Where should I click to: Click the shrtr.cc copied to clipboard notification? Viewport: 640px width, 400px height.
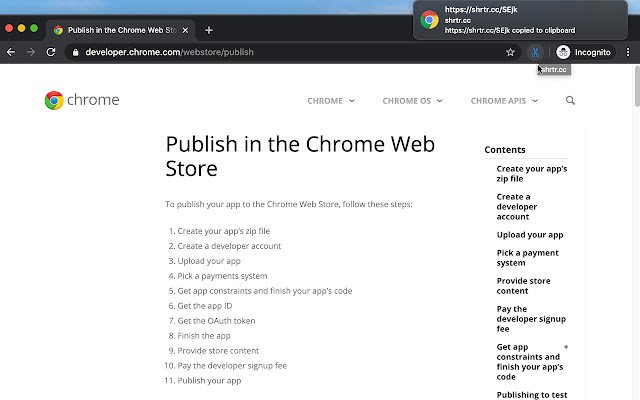(x=520, y=20)
